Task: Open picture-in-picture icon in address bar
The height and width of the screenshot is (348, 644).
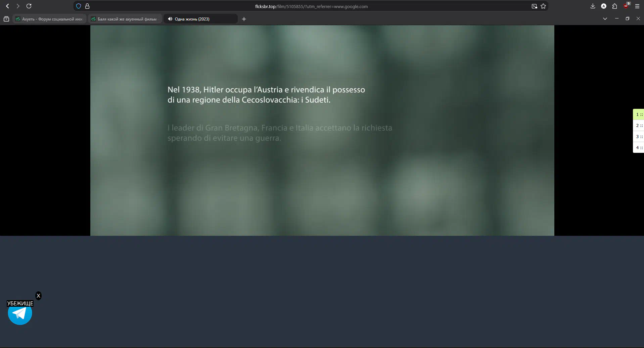Action: click(x=534, y=6)
